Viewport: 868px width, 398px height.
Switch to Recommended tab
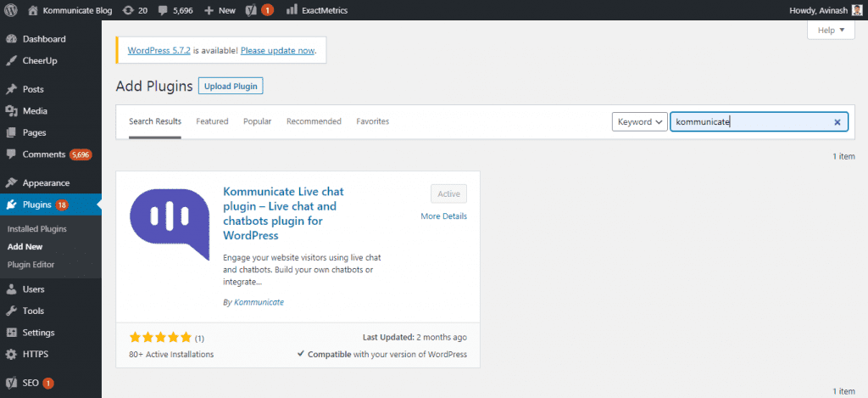pos(314,121)
